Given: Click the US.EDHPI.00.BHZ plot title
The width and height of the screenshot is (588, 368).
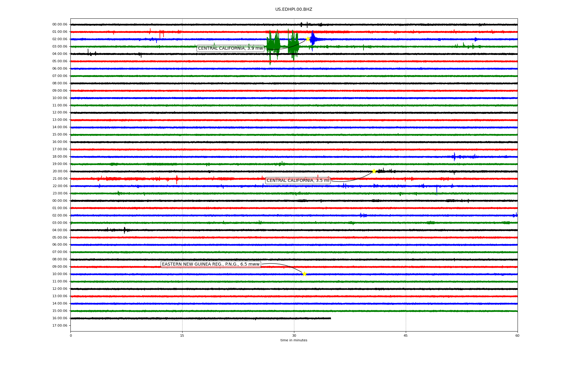Looking at the screenshot, I should click(x=294, y=10).
